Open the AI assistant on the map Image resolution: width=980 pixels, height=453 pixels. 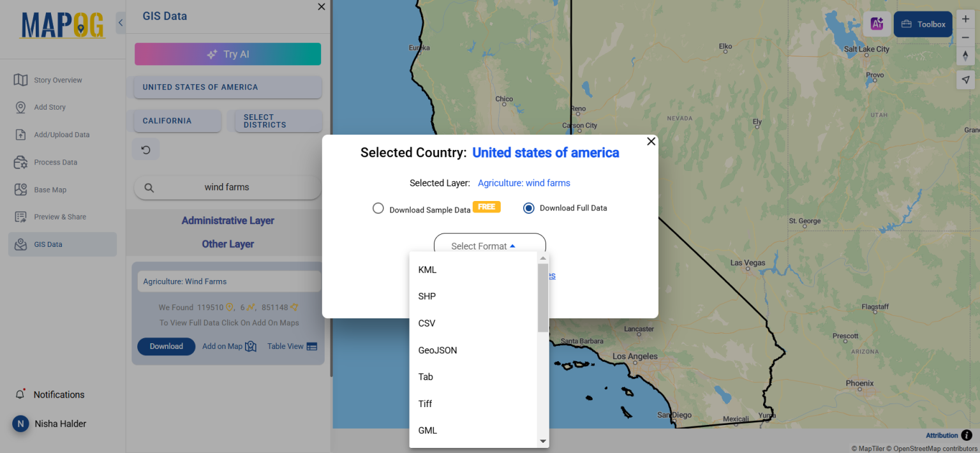pos(877,24)
